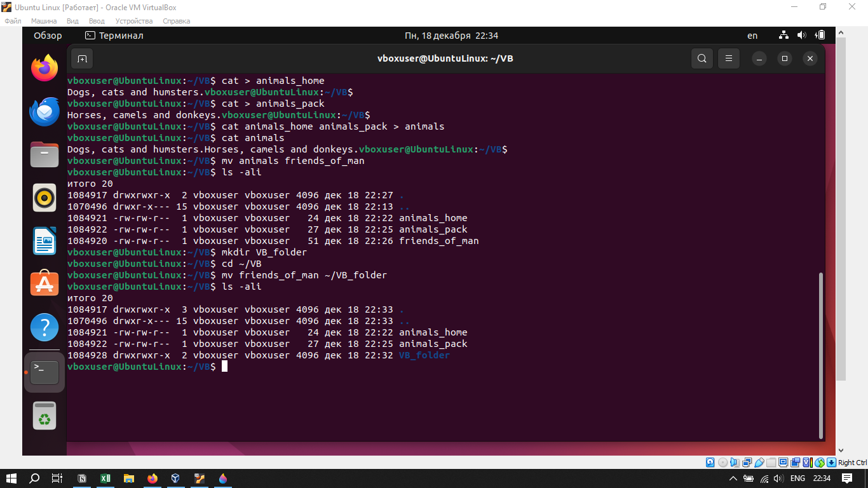The height and width of the screenshot is (488, 868).
Task: Click the Windows ENG language indicator
Action: point(797,478)
